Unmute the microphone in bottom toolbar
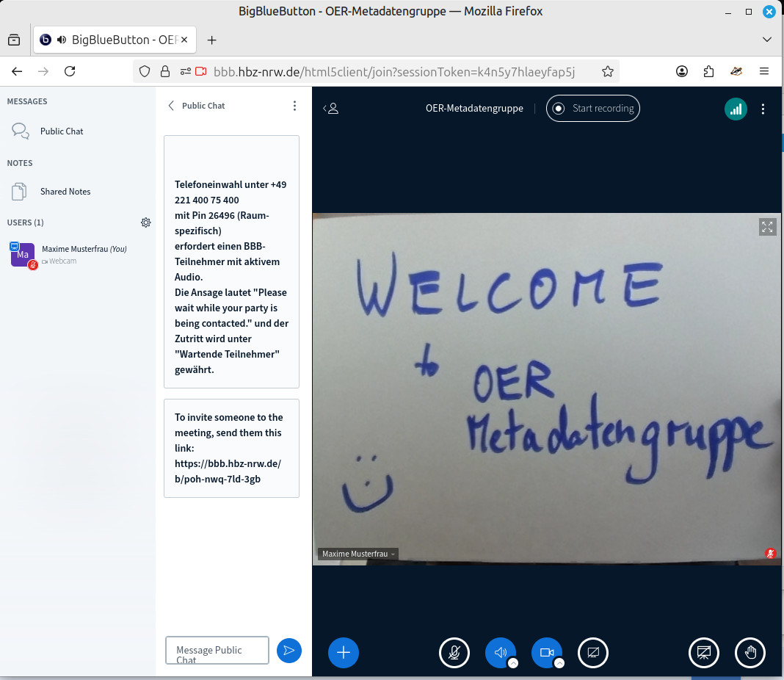 click(x=454, y=652)
